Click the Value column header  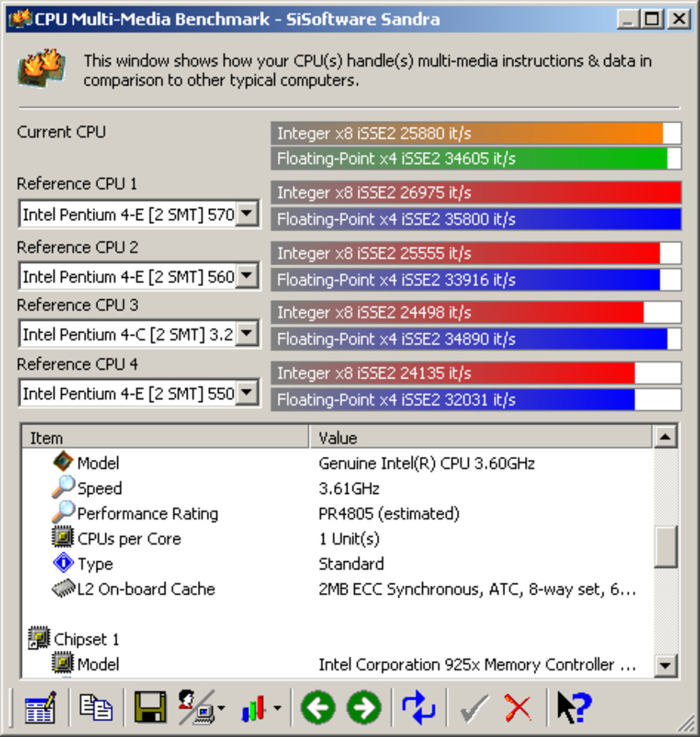481,438
